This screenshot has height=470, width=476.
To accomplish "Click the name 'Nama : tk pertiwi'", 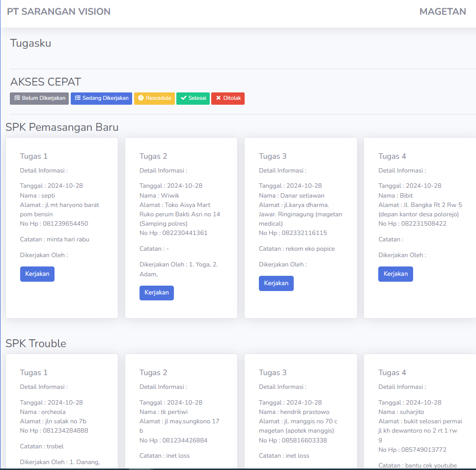I will coord(164,412).
